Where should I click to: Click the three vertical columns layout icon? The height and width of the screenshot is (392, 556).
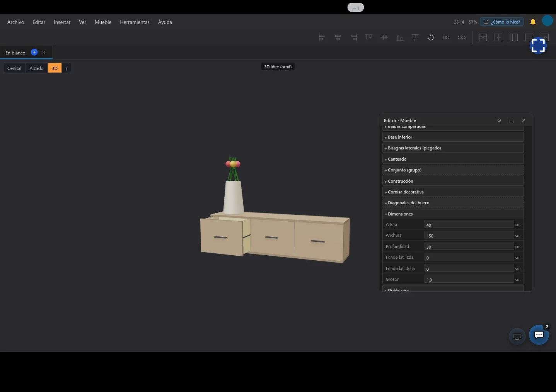pyautogui.click(x=514, y=37)
